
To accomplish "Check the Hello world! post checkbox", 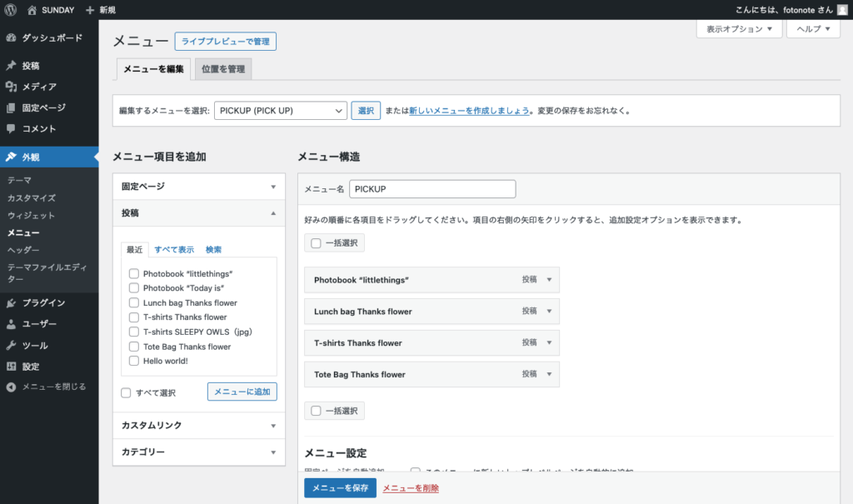I will tap(134, 361).
